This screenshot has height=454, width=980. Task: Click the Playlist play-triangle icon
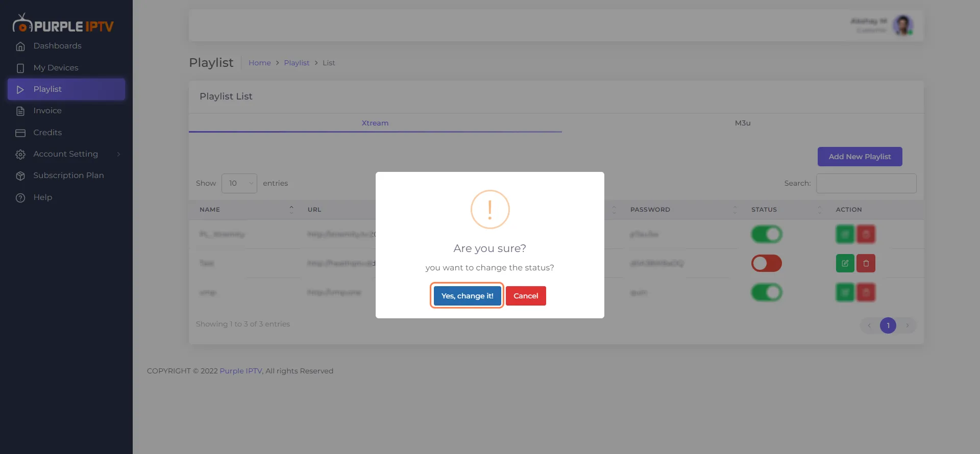(x=20, y=90)
